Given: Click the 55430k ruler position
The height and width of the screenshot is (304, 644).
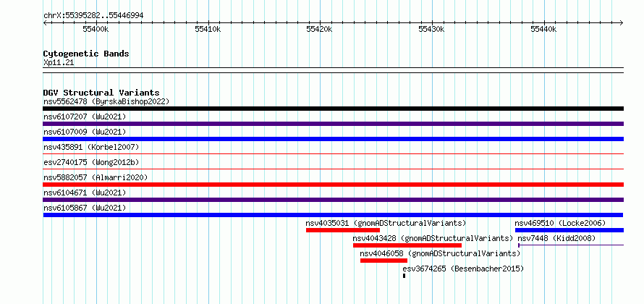Looking at the screenshot, I should [431, 29].
